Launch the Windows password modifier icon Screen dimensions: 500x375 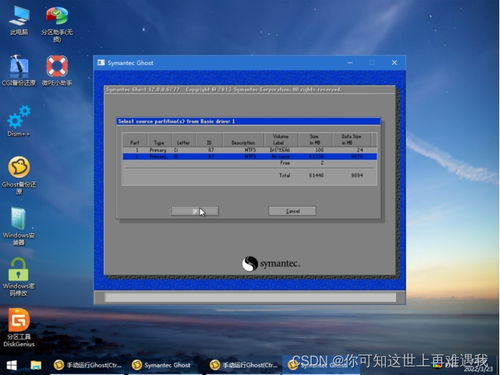(19, 277)
